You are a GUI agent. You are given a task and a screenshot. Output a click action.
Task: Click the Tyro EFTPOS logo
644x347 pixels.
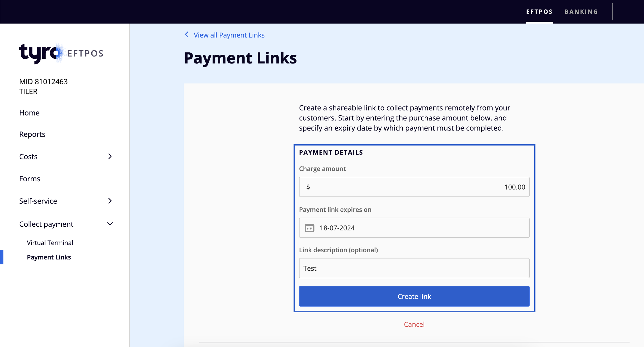click(61, 53)
